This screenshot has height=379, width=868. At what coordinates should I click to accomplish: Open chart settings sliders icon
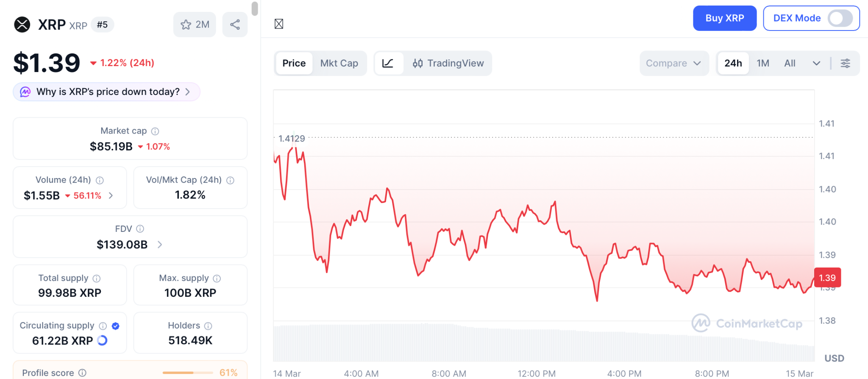coord(845,63)
